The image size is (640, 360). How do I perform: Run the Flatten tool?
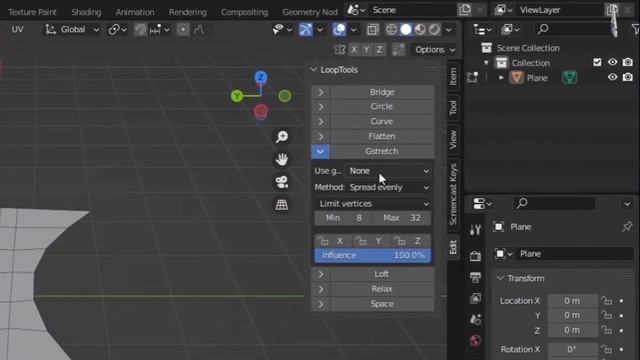(382, 136)
